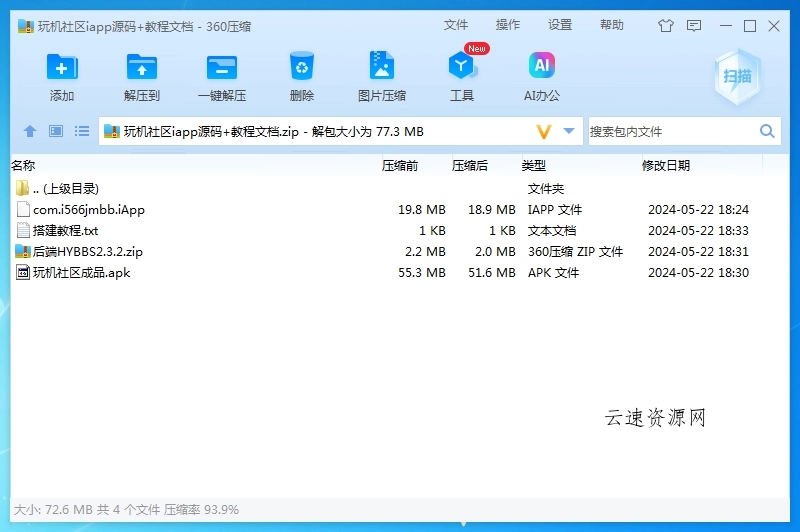Open the 图片压缩 image compression tool
Viewport: 800px width, 532px height.
382,65
